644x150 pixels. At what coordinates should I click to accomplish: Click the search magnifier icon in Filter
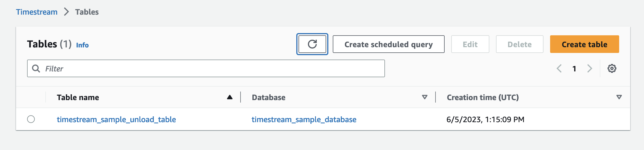[36, 68]
